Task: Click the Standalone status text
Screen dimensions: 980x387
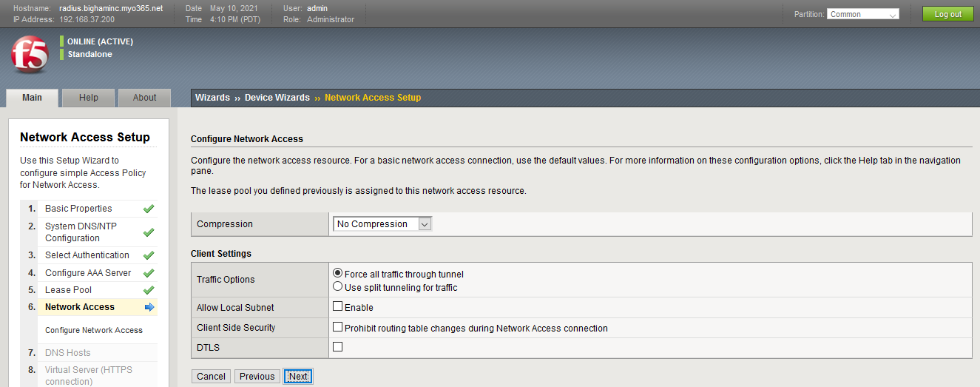Action: [90, 54]
